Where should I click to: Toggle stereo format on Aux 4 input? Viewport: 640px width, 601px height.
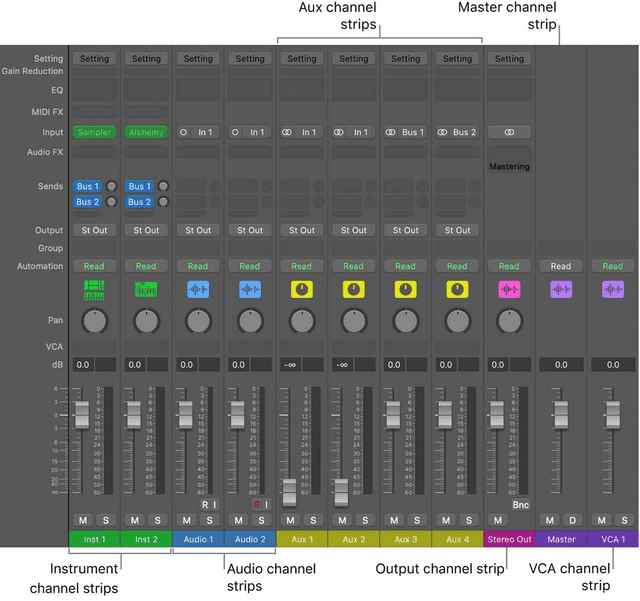[x=442, y=132]
